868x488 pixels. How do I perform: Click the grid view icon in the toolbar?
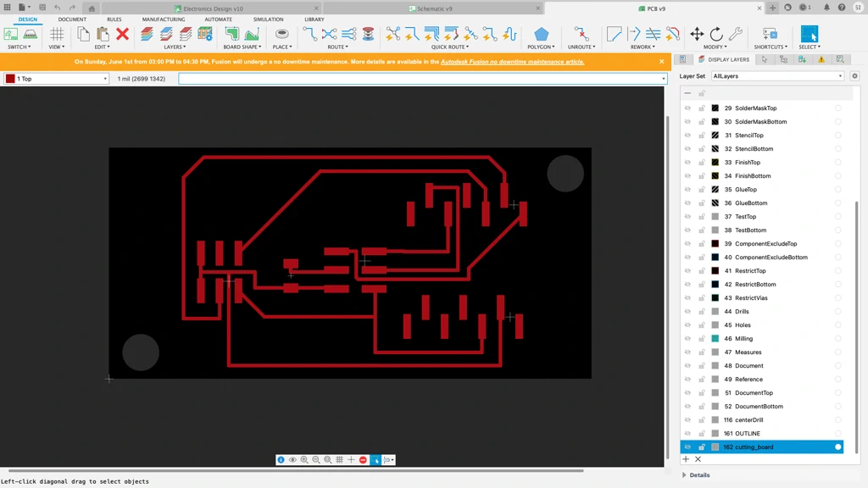[57, 34]
